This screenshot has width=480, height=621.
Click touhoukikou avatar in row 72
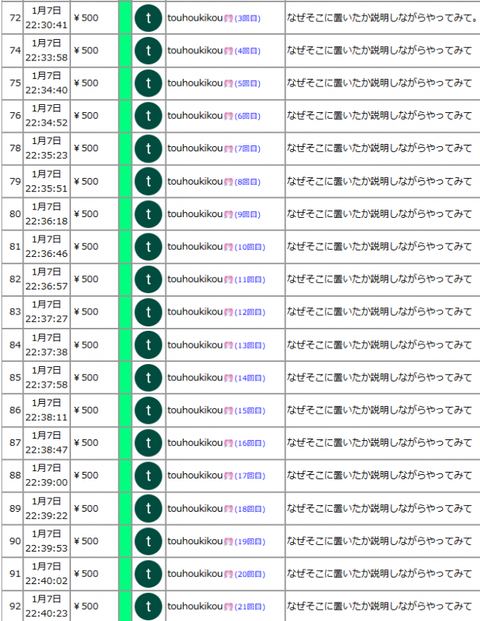148,18
